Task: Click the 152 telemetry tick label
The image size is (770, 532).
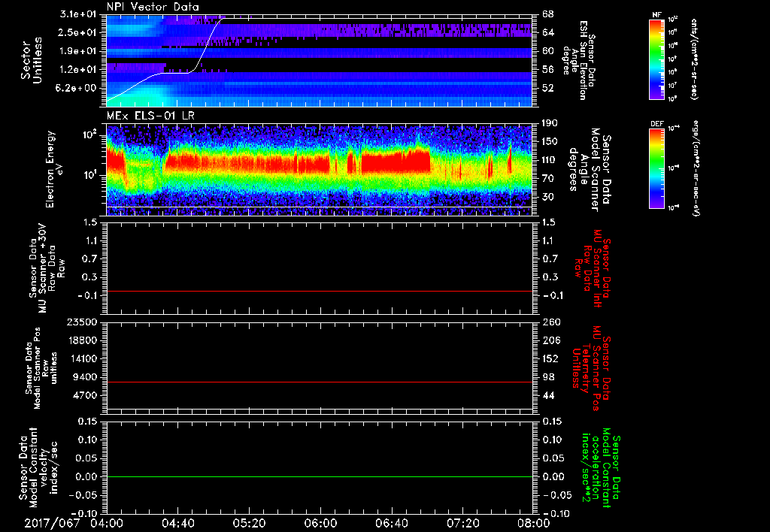Action: [x=550, y=358]
